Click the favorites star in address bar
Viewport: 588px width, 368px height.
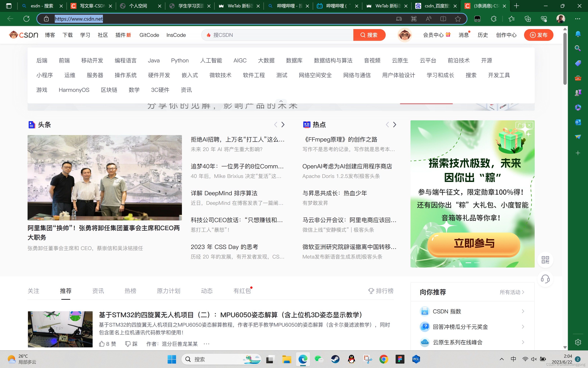[x=458, y=19]
